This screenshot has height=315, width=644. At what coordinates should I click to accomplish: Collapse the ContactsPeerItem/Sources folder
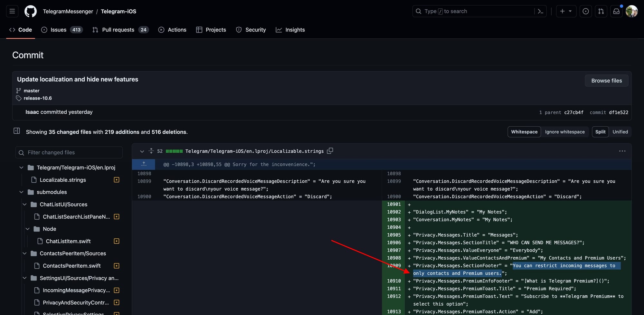click(24, 253)
